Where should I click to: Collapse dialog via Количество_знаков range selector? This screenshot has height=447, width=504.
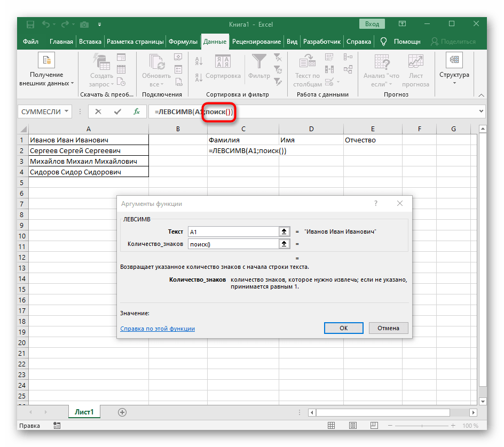tap(284, 244)
